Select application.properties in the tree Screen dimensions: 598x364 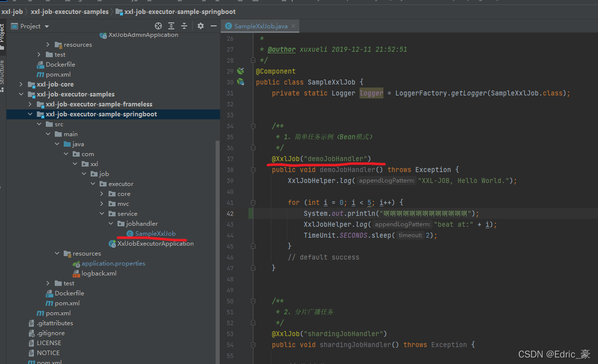tap(114, 264)
